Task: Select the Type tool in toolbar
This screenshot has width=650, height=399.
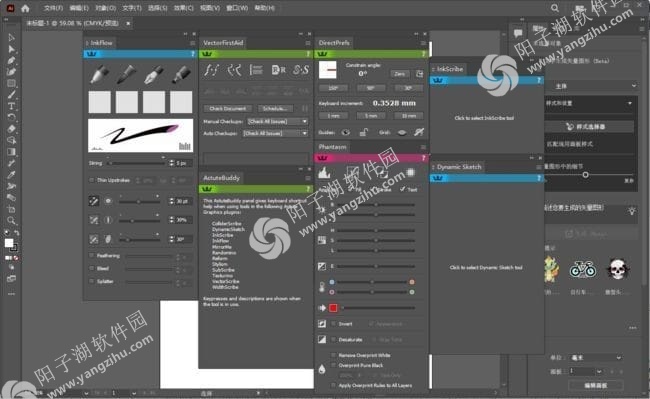Action: click(x=11, y=106)
